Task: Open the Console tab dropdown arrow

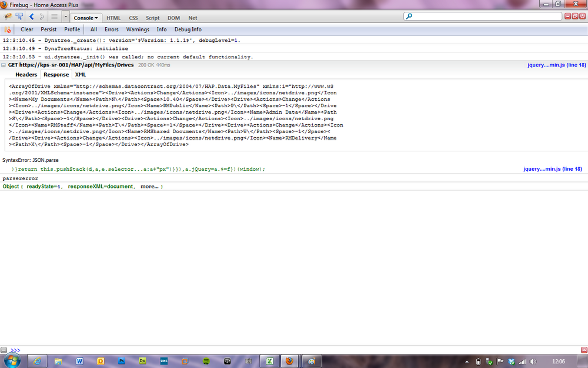Action: (x=96, y=18)
